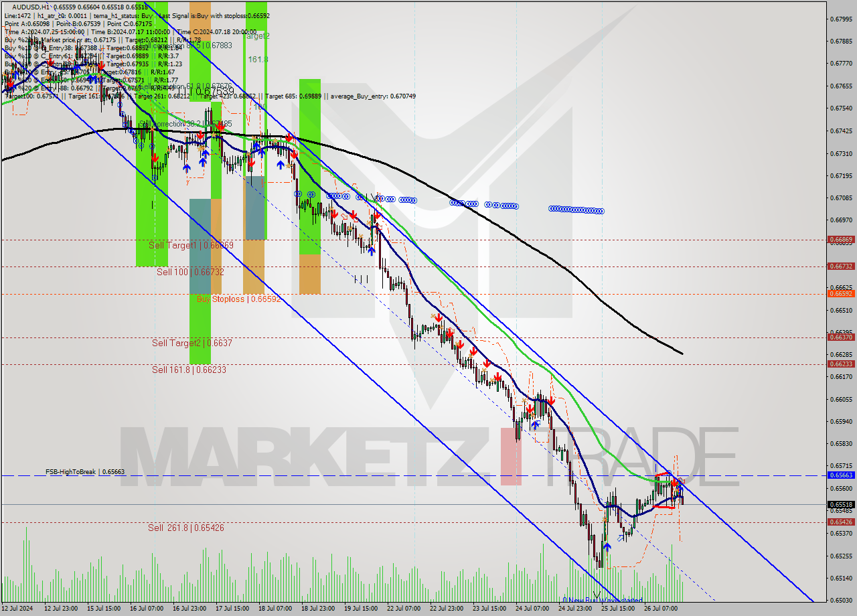Viewport: 857px width, 616px height.
Task: Click the current price tag 0.65518
Action: [840, 504]
